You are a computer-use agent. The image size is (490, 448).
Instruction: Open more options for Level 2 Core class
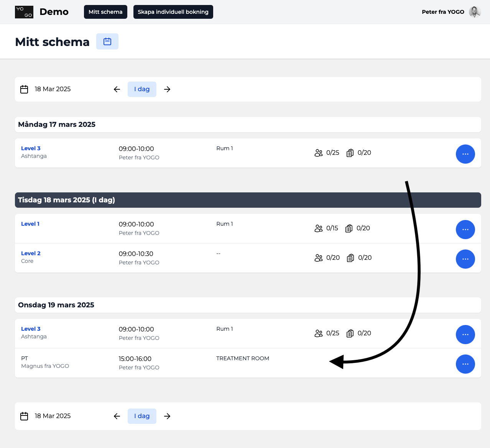click(465, 259)
